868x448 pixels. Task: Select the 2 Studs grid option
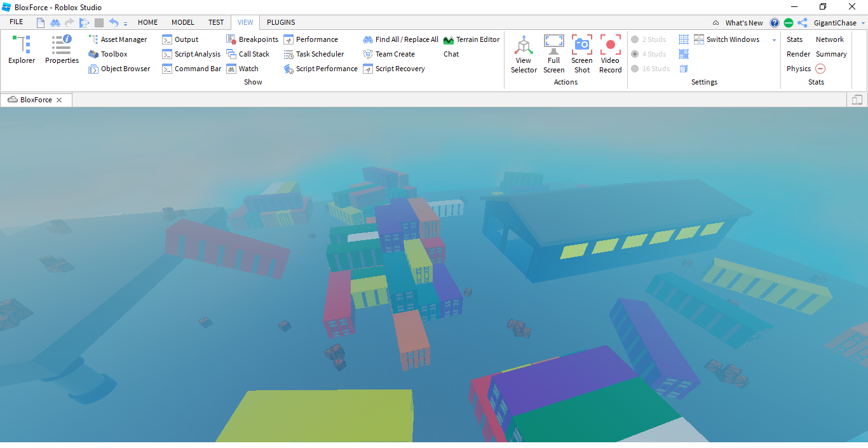click(x=649, y=39)
